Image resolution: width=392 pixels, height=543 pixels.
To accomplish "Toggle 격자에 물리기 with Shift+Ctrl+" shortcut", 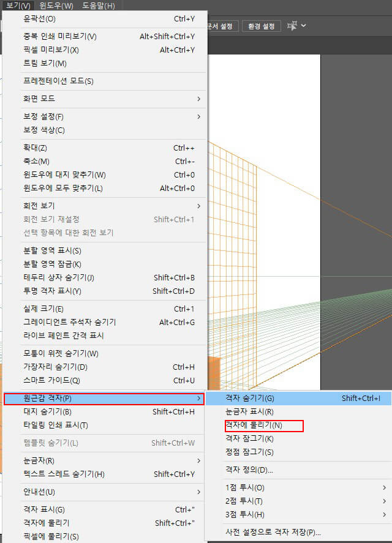I will point(104,523).
